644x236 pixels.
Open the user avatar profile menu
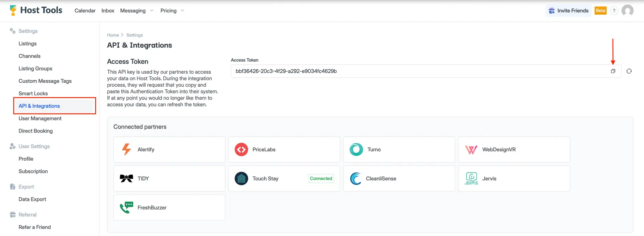pos(627,11)
